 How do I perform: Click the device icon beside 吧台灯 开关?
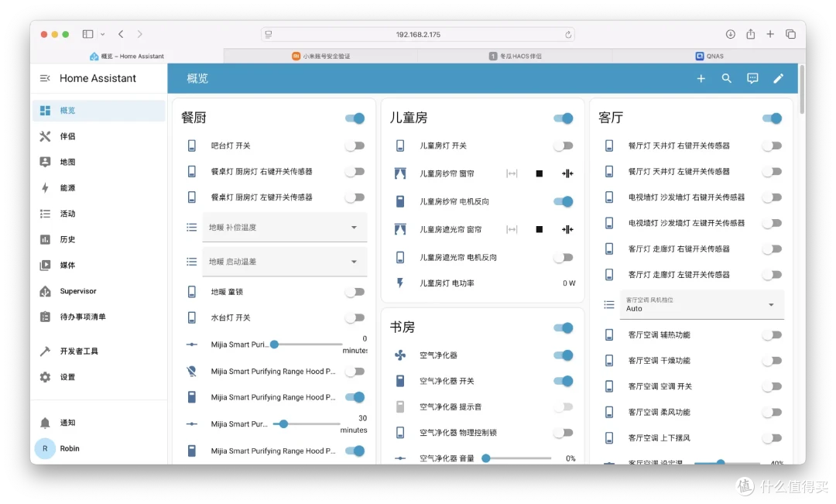(191, 146)
